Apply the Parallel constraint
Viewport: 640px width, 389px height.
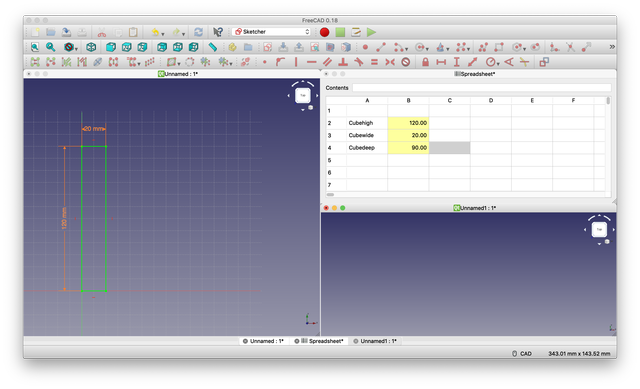[x=327, y=62]
